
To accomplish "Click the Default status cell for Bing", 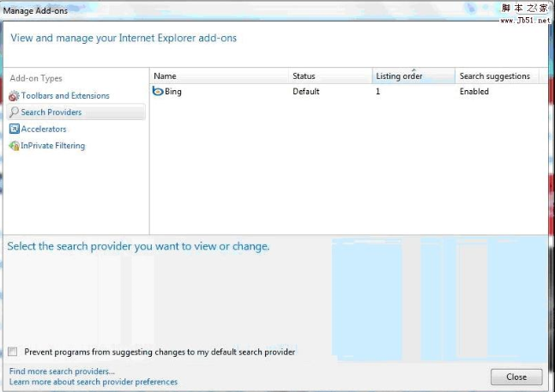I will [x=306, y=91].
